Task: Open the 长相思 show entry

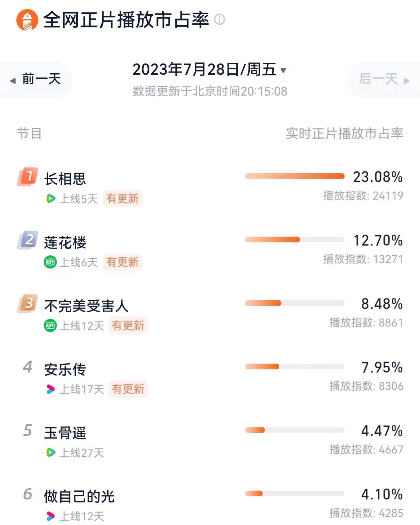Action: pyautogui.click(x=65, y=179)
